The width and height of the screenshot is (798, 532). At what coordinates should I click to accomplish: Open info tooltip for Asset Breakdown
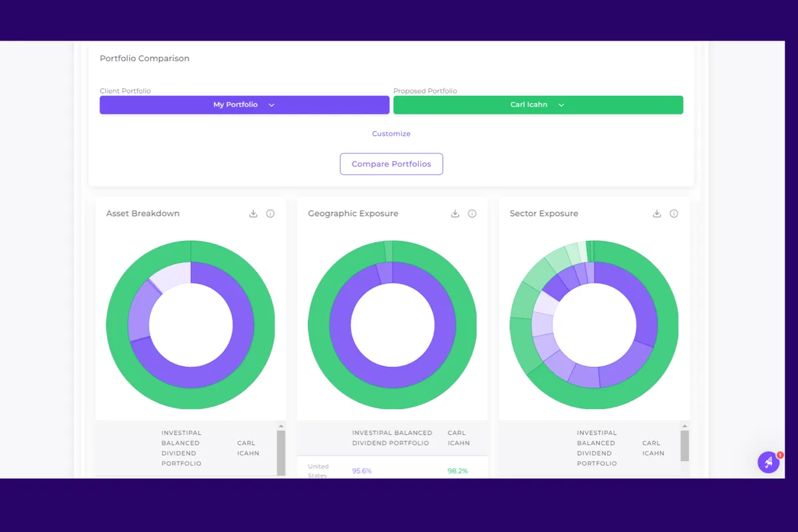(x=270, y=213)
